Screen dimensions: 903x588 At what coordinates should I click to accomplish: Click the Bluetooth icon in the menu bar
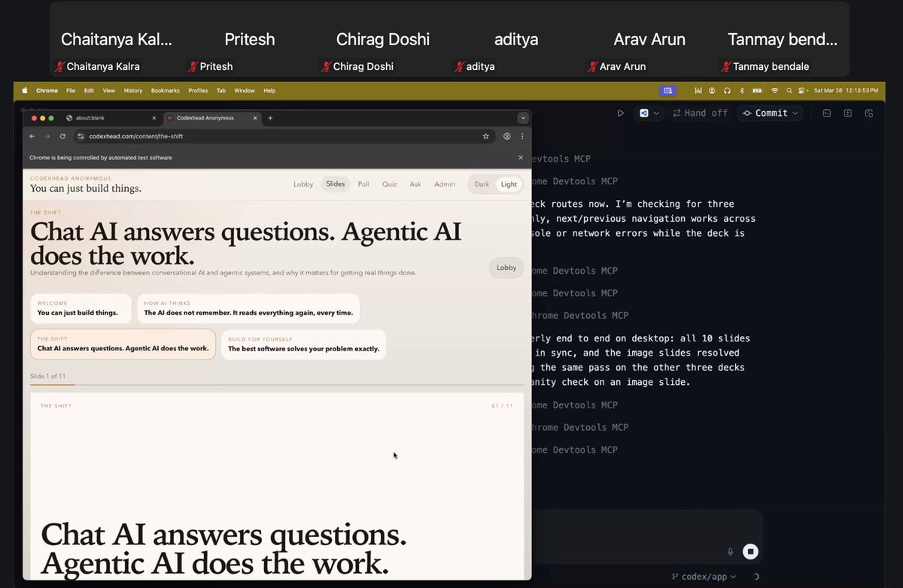click(x=741, y=90)
